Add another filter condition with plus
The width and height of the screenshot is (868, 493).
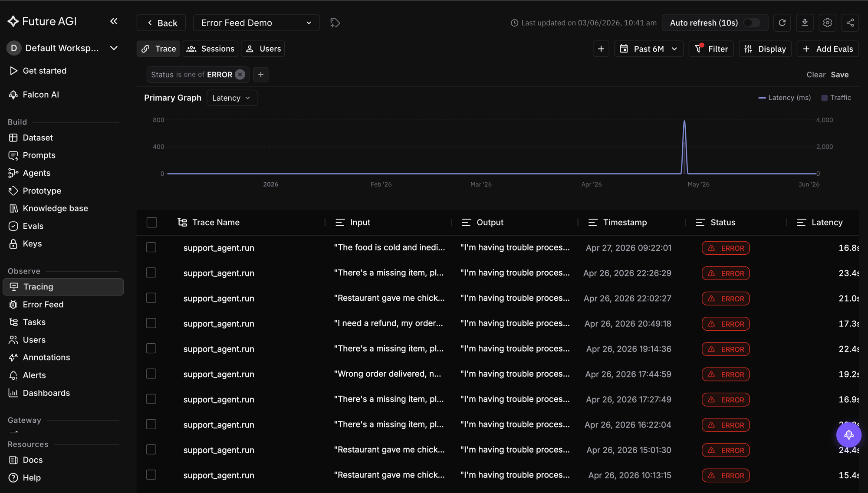pyautogui.click(x=260, y=75)
